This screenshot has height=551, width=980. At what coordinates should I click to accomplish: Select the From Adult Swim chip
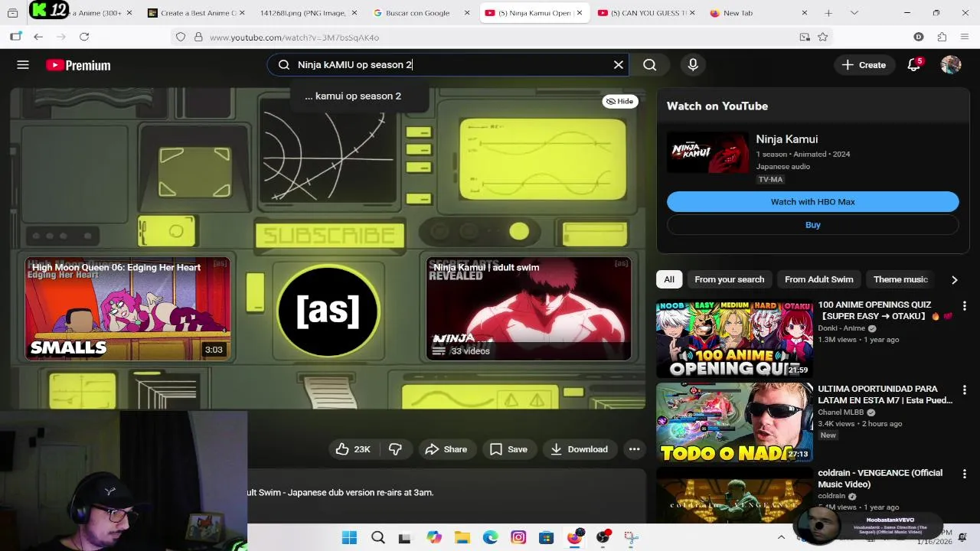(x=818, y=279)
